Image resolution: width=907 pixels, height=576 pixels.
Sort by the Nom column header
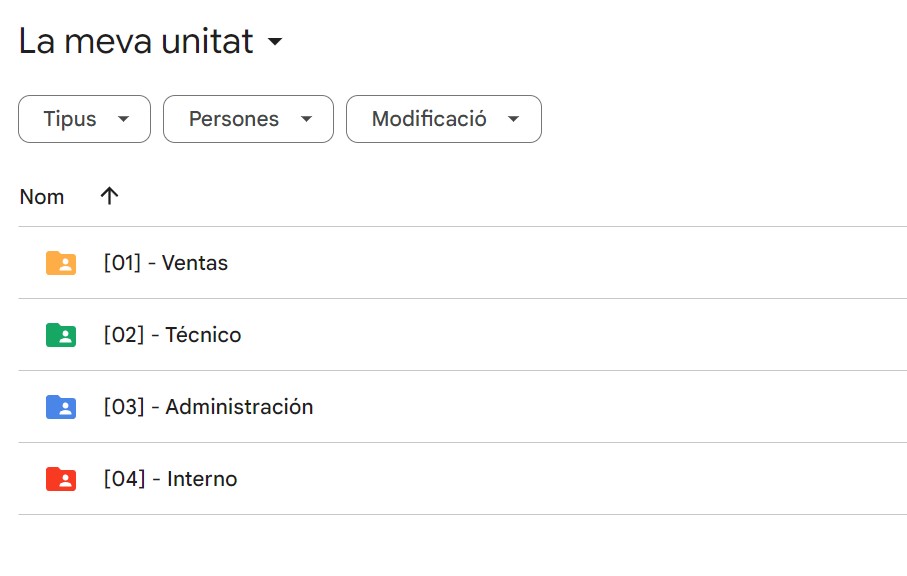tap(42, 197)
